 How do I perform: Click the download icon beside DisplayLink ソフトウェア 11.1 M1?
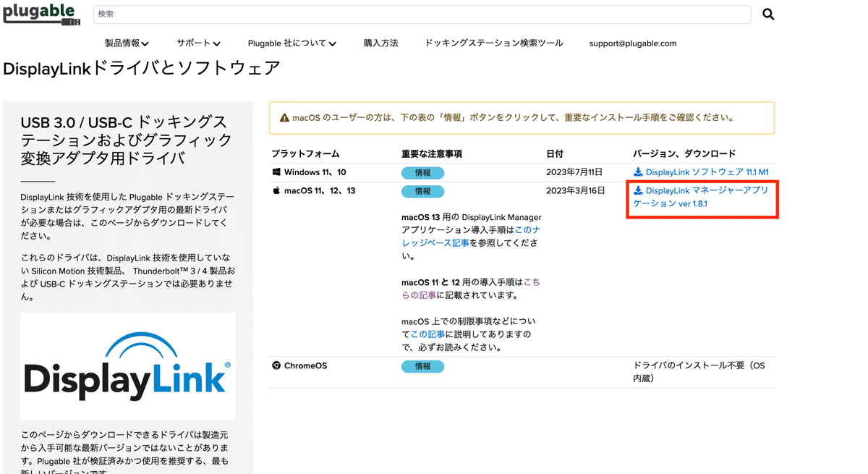click(638, 172)
